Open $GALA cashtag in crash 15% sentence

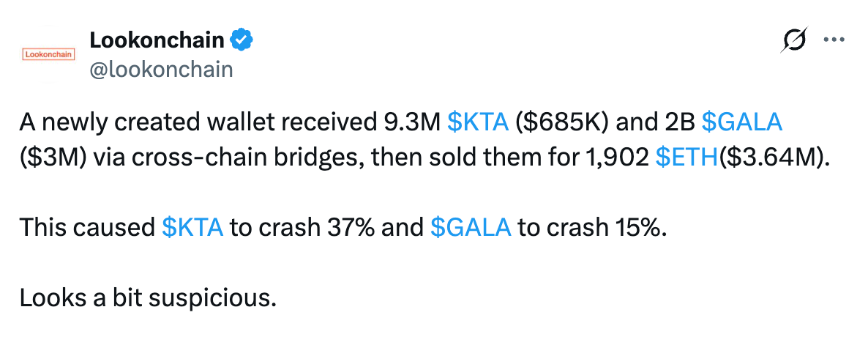tap(471, 228)
